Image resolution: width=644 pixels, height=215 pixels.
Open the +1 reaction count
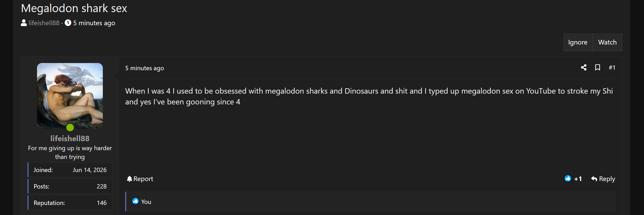(x=578, y=179)
